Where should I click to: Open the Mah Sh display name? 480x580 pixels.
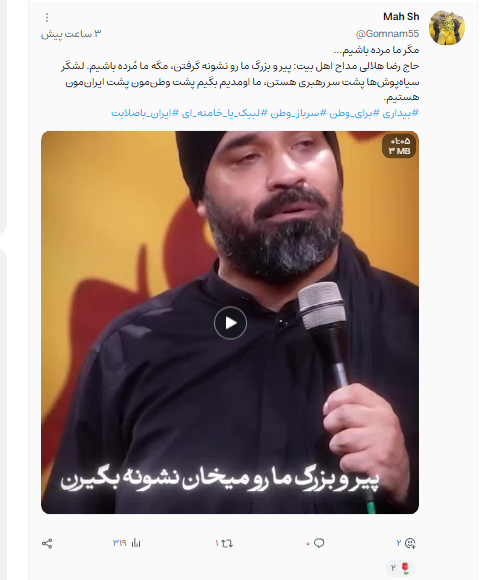tap(401, 17)
